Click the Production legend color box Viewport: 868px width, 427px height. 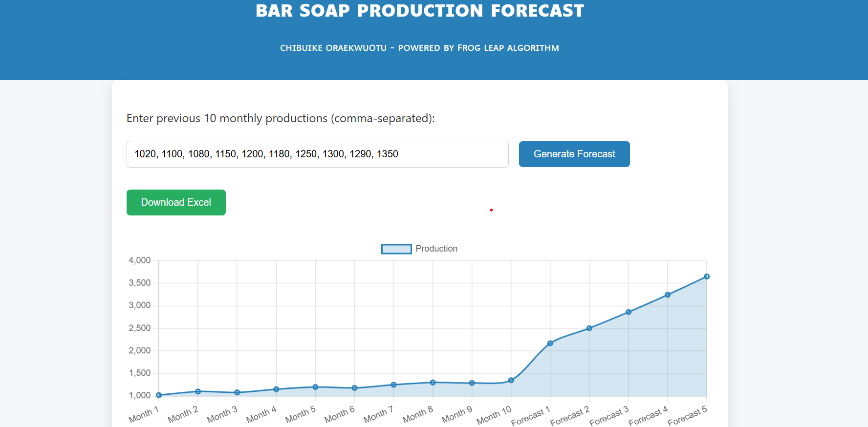[396, 249]
